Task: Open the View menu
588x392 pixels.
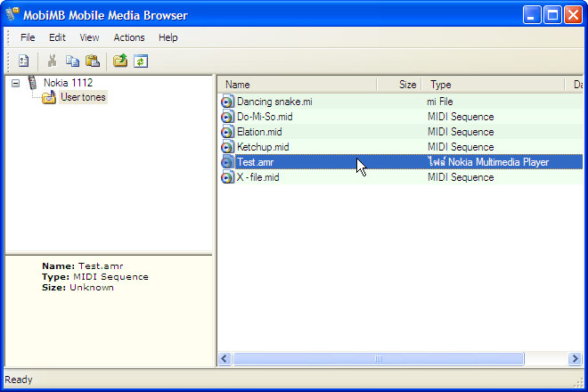Action: pyautogui.click(x=89, y=37)
